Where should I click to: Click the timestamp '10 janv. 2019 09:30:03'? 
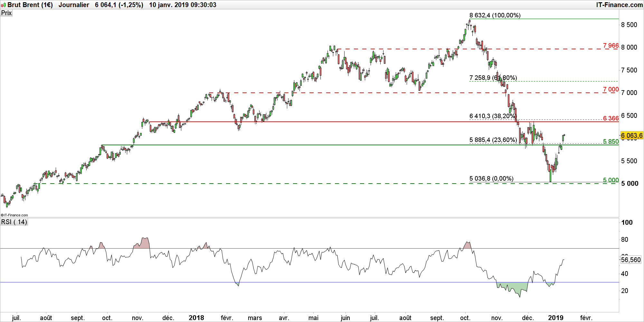click(x=183, y=5)
